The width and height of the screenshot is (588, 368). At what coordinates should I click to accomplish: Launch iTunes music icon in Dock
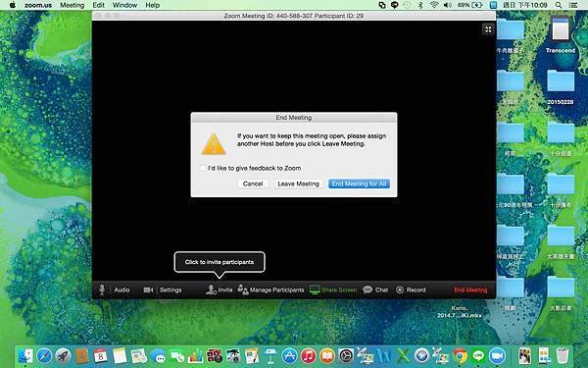point(309,355)
